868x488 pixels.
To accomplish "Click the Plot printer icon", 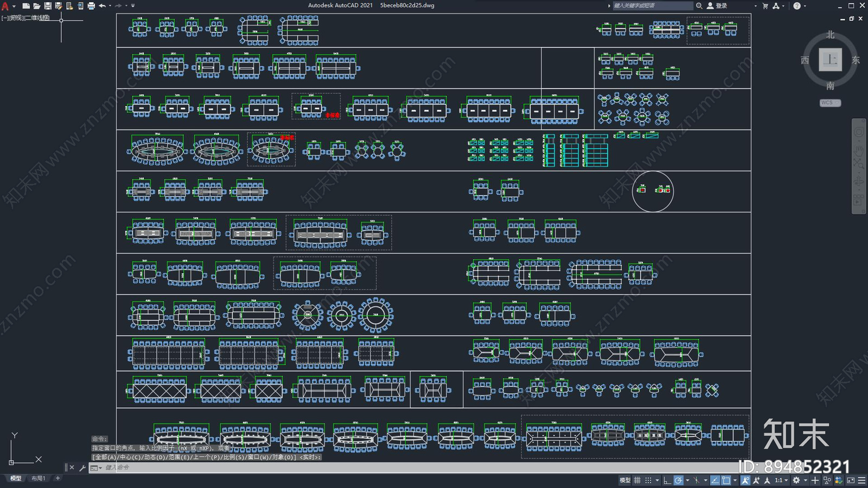I will [x=91, y=6].
